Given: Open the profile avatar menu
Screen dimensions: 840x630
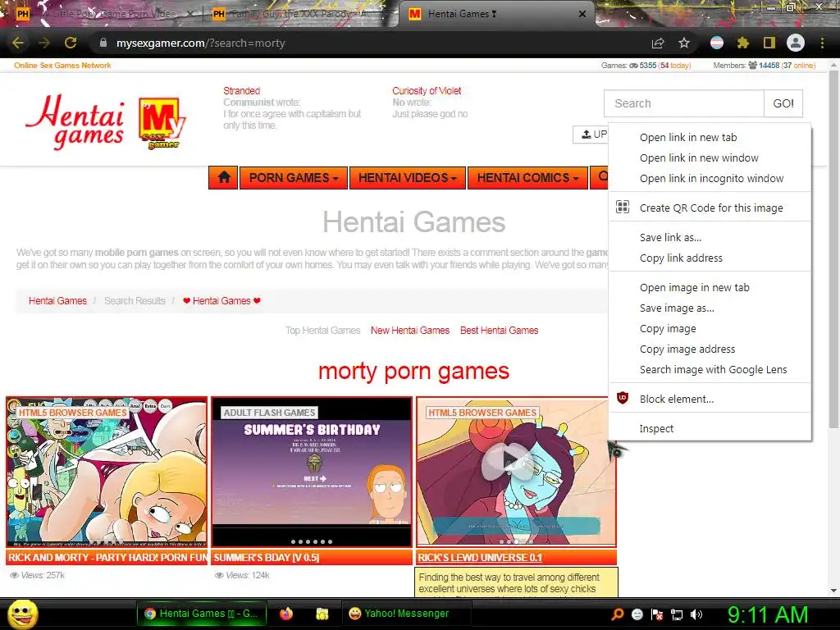Looking at the screenshot, I should tap(796, 43).
